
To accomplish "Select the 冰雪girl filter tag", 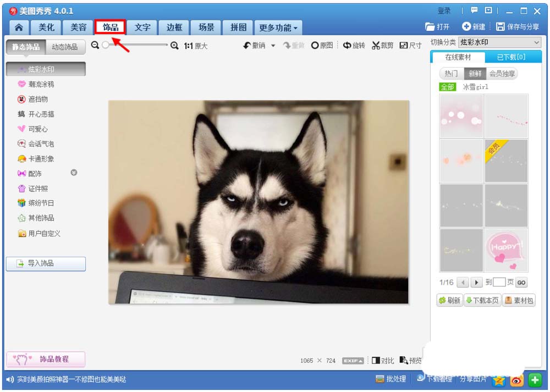I will pyautogui.click(x=476, y=87).
